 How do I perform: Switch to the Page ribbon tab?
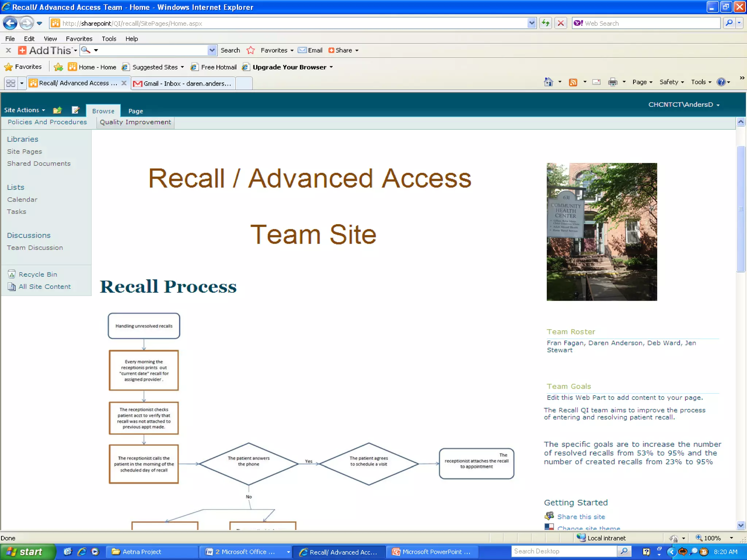tap(135, 111)
